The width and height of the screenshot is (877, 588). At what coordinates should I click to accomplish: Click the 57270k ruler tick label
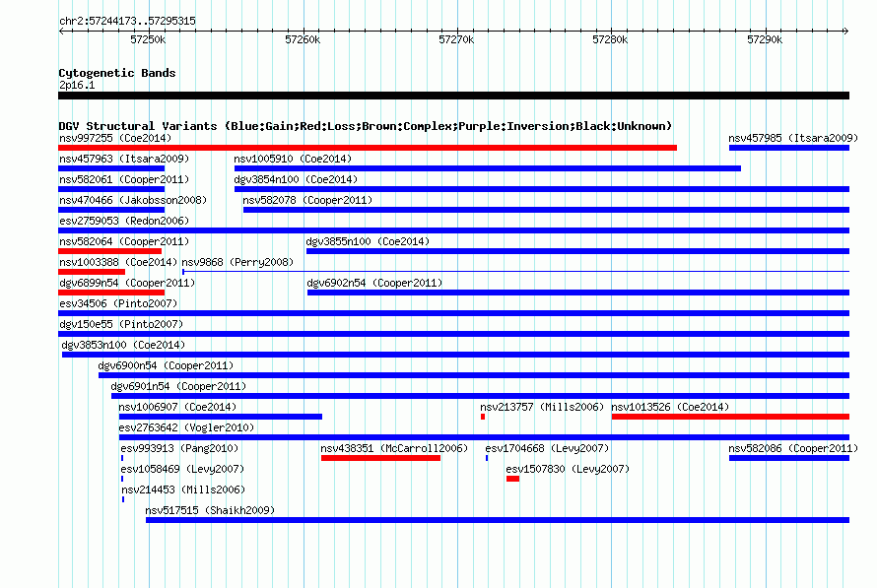click(x=456, y=39)
